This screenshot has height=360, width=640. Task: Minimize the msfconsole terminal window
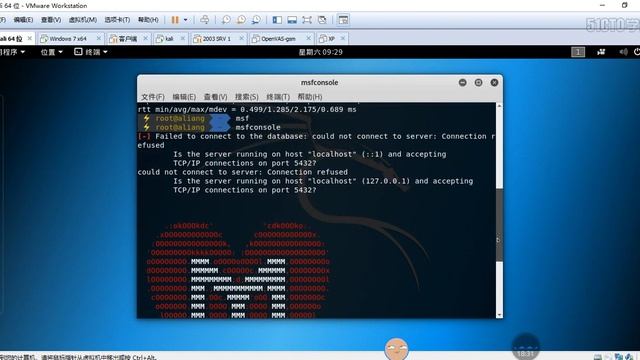point(462,82)
